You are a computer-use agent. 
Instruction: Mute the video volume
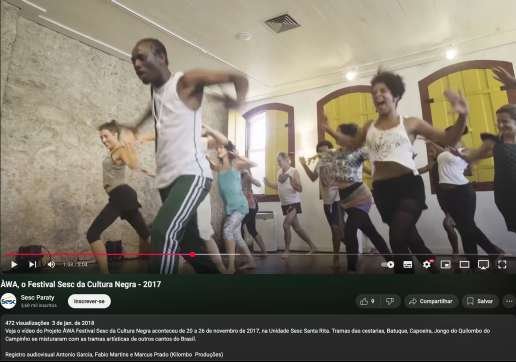(51, 264)
